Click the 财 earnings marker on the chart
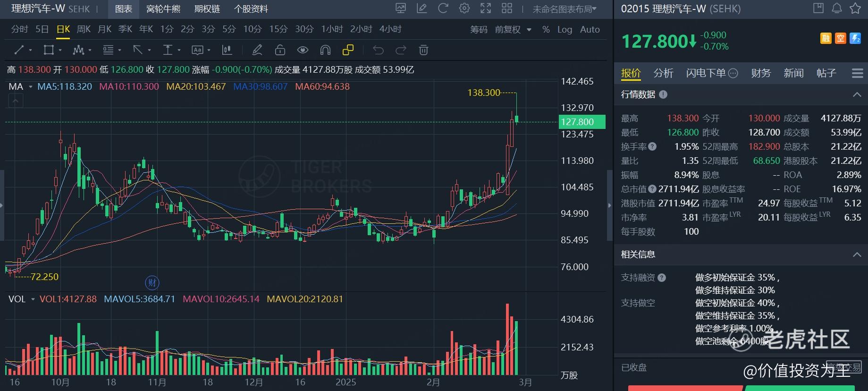The image size is (868, 391). pyautogui.click(x=152, y=283)
